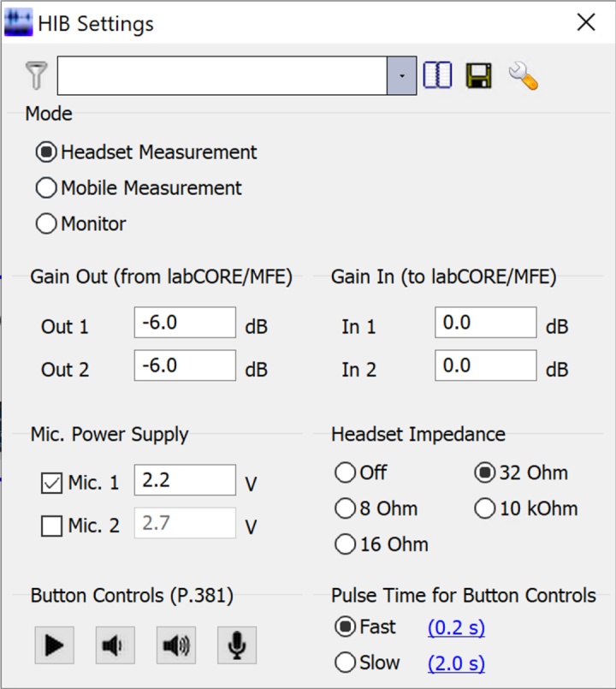This screenshot has height=689, width=616.
Task: Click the (0.2 s) fast pulse link
Action: point(456,627)
